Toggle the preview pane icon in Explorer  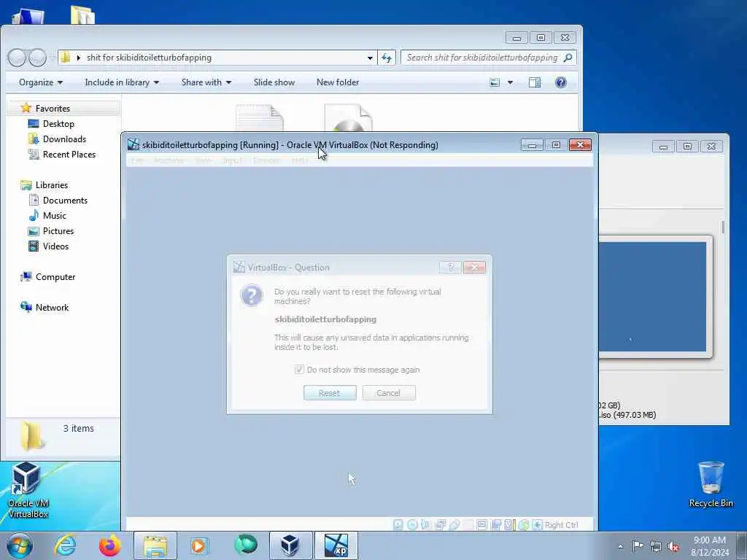click(x=535, y=82)
